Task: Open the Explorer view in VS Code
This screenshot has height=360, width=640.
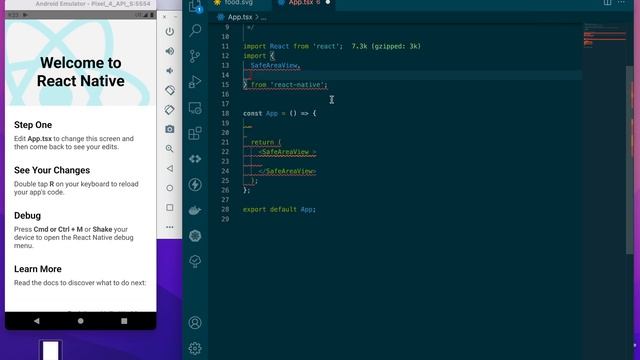Action: click(x=195, y=6)
